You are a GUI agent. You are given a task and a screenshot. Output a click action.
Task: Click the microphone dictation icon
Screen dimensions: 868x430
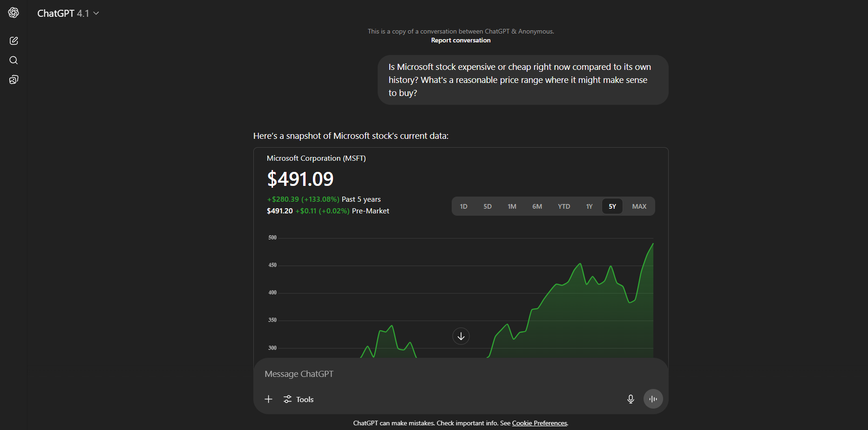coord(631,399)
